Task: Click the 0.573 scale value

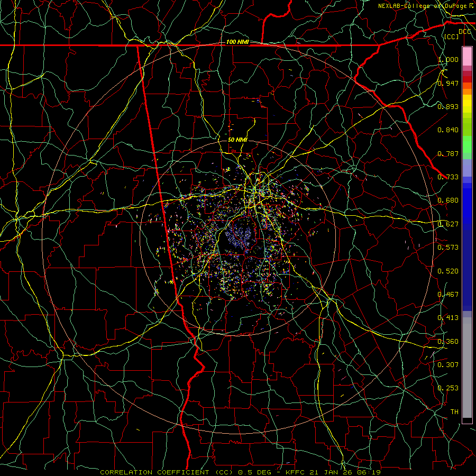Action: click(448, 248)
